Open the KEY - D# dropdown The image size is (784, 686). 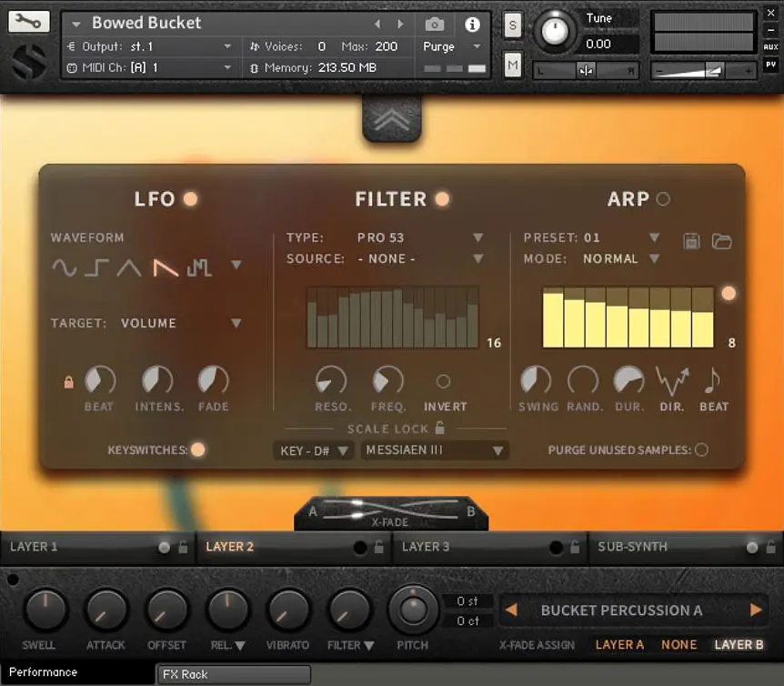(x=314, y=450)
